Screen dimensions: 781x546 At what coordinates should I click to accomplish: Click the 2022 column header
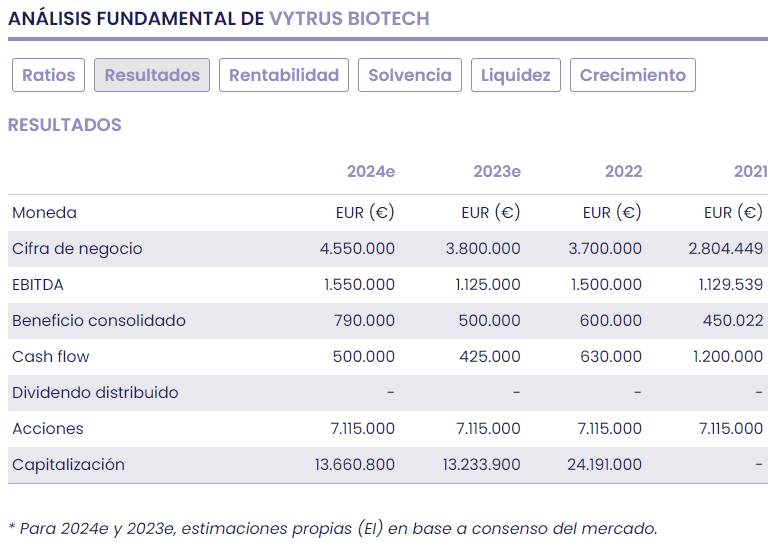tap(623, 172)
